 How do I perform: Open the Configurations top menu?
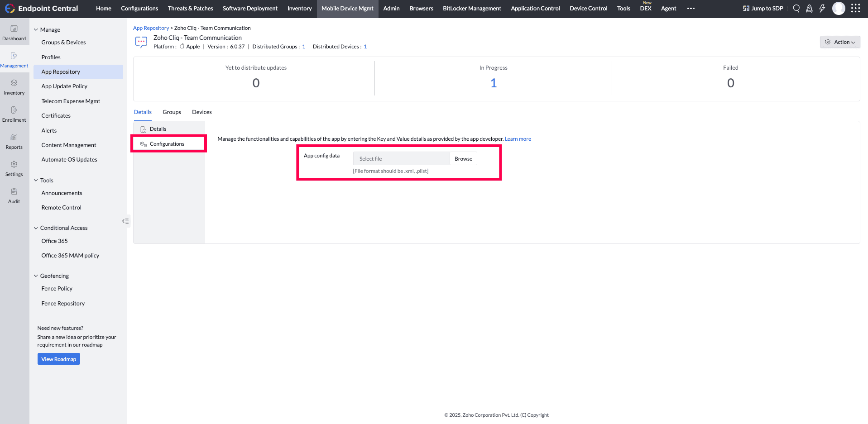(x=139, y=9)
